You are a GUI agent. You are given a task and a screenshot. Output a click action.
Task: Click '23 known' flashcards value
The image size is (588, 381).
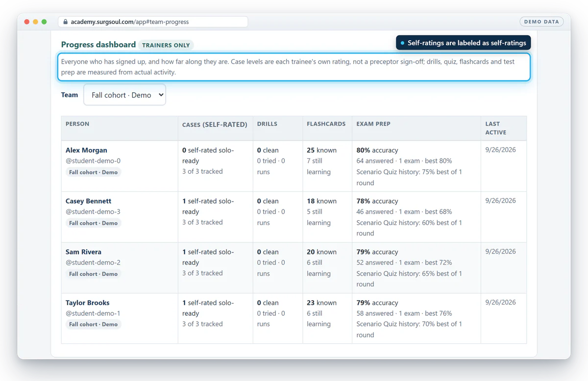(321, 303)
